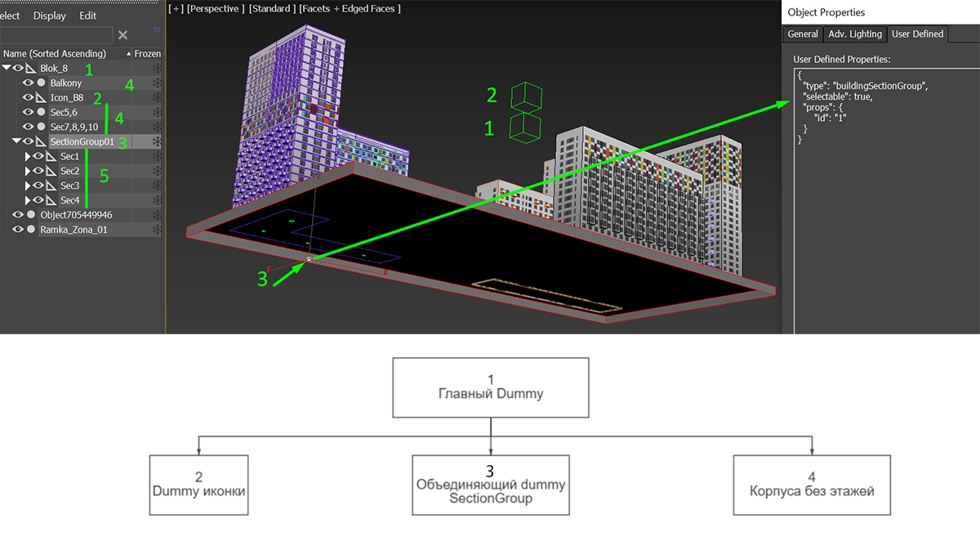Expand the Sec1 tree node
The width and height of the screenshot is (980, 550).
tap(28, 156)
